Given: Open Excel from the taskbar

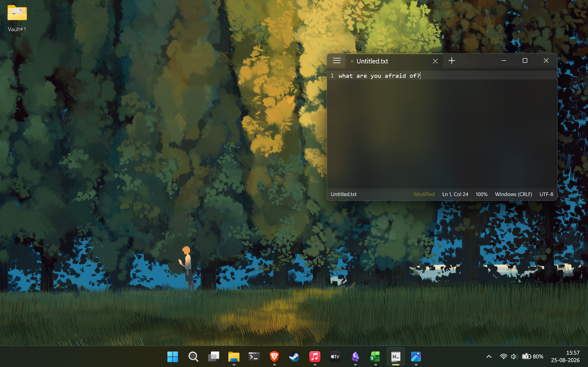Looking at the screenshot, I should click(x=375, y=357).
